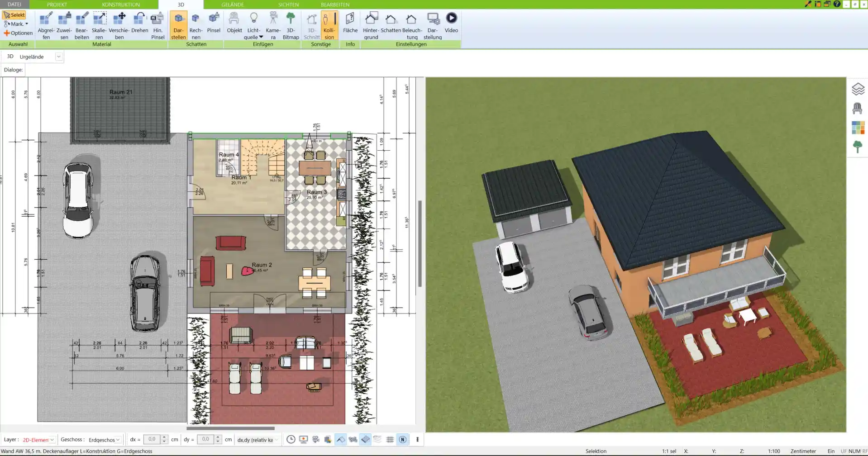
Task: Toggle the north arrow indicator in bottom toolbar
Action: 402,439
